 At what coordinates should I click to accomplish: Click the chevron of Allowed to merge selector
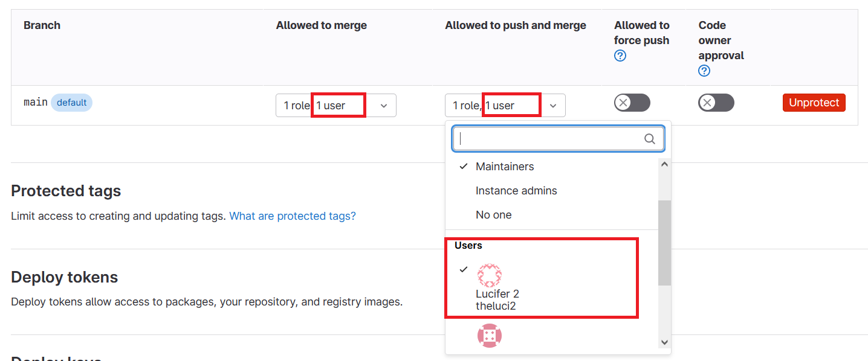coord(384,106)
